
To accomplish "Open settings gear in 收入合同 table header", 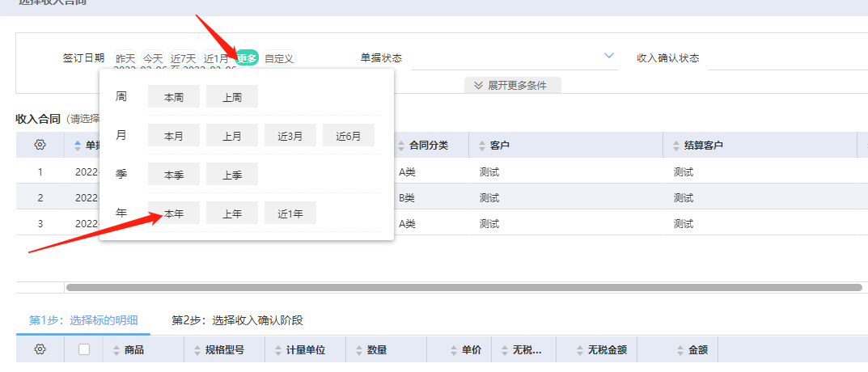I will tap(40, 145).
